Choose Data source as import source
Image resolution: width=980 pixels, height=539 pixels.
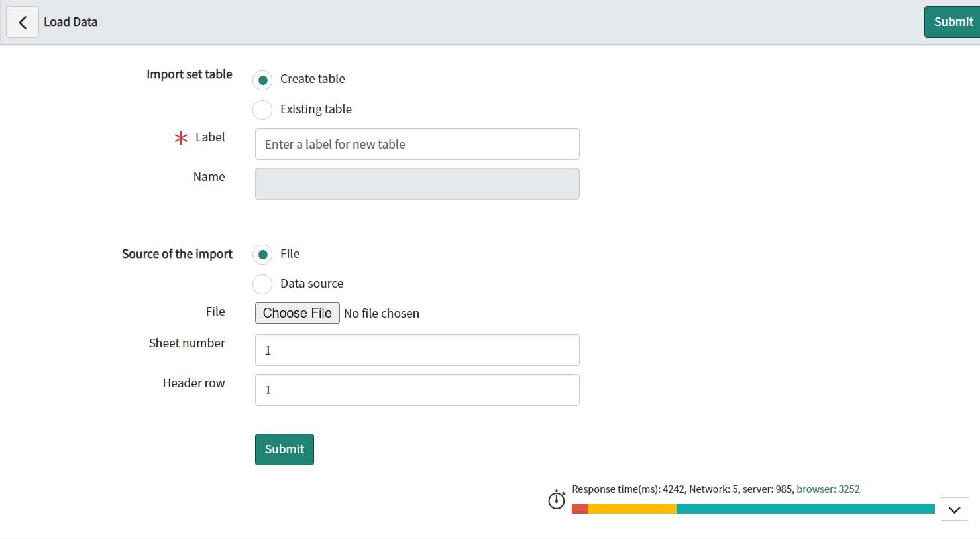tap(262, 284)
